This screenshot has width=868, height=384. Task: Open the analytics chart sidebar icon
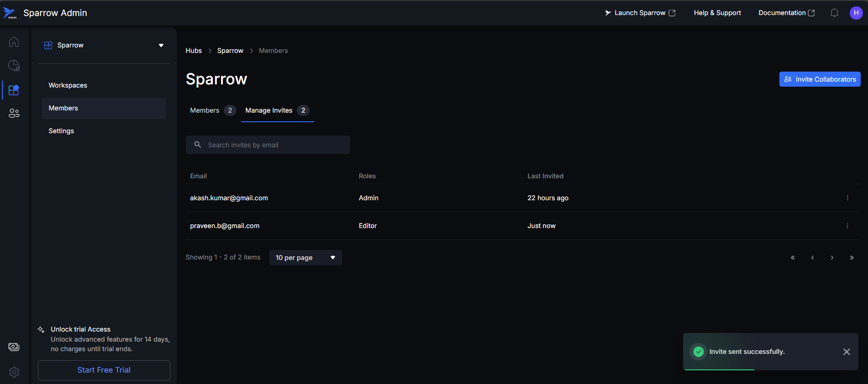(x=14, y=66)
